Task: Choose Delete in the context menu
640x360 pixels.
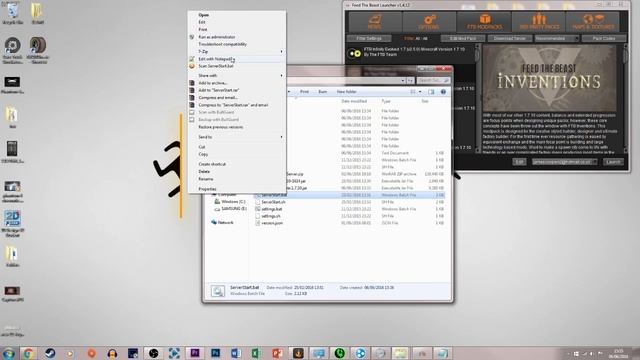Action: tap(204, 172)
